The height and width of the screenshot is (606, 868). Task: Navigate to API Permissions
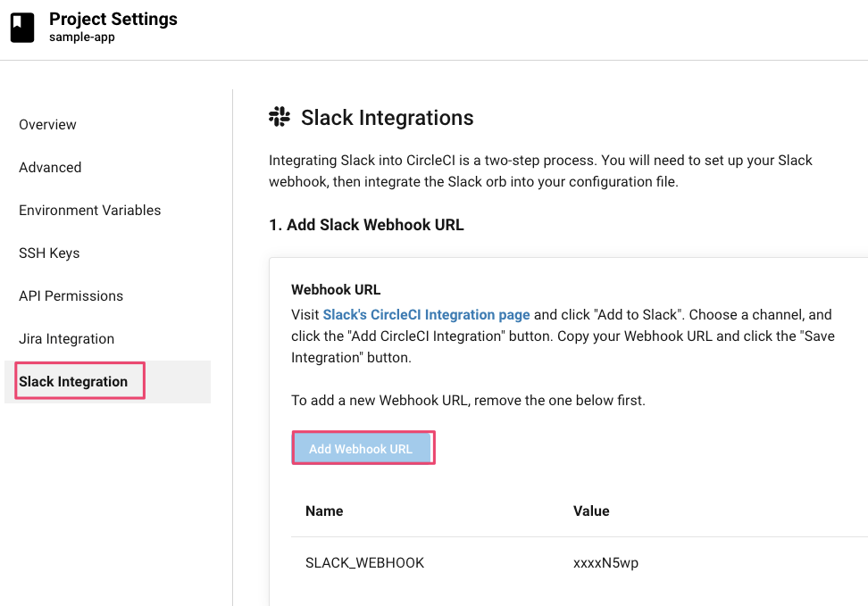pyautogui.click(x=71, y=296)
